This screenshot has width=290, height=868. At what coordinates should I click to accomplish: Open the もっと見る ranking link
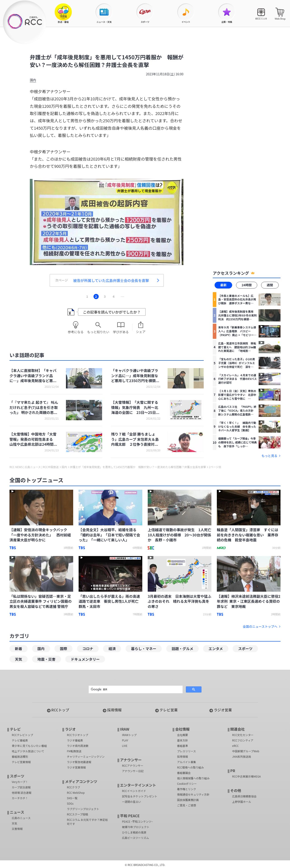pyautogui.click(x=271, y=456)
